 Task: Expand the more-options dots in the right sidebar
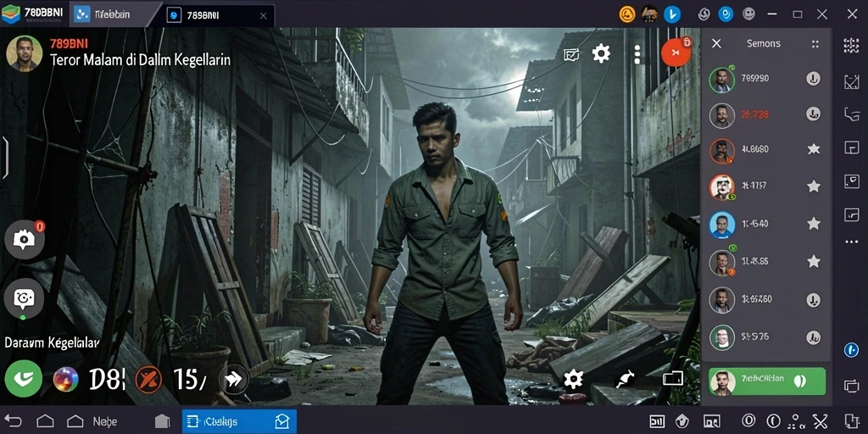pyautogui.click(x=851, y=242)
